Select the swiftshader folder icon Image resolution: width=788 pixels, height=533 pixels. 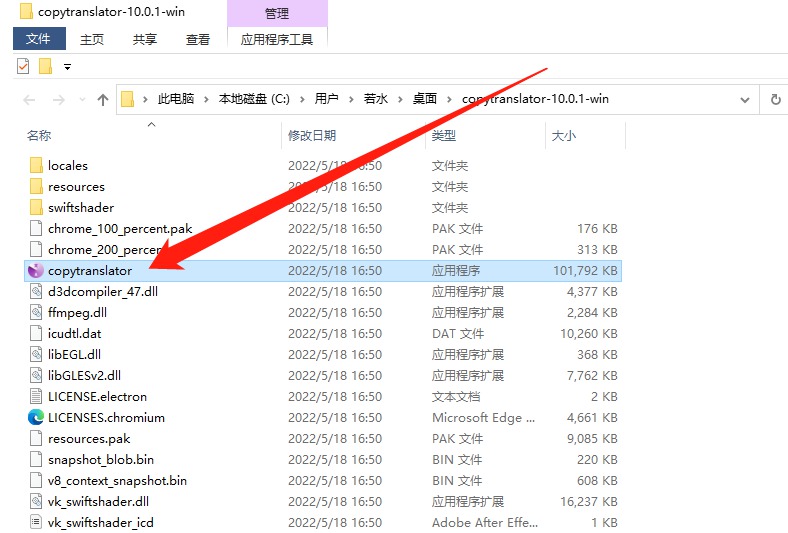click(x=36, y=207)
